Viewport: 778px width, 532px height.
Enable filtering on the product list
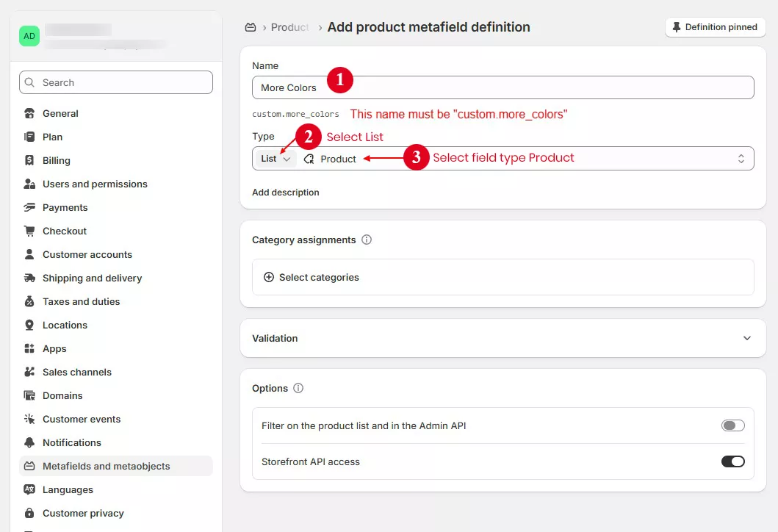tap(732, 425)
